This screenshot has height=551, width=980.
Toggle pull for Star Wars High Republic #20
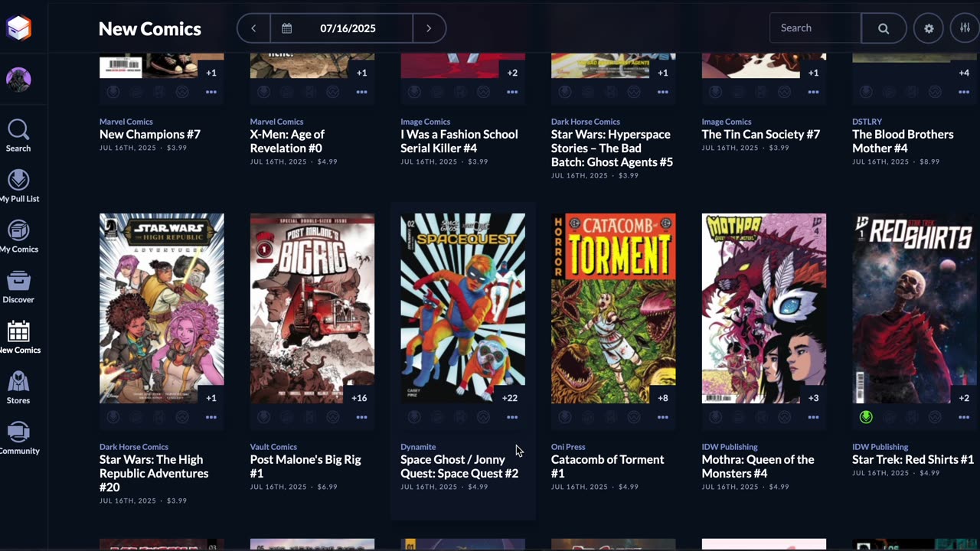click(x=113, y=417)
